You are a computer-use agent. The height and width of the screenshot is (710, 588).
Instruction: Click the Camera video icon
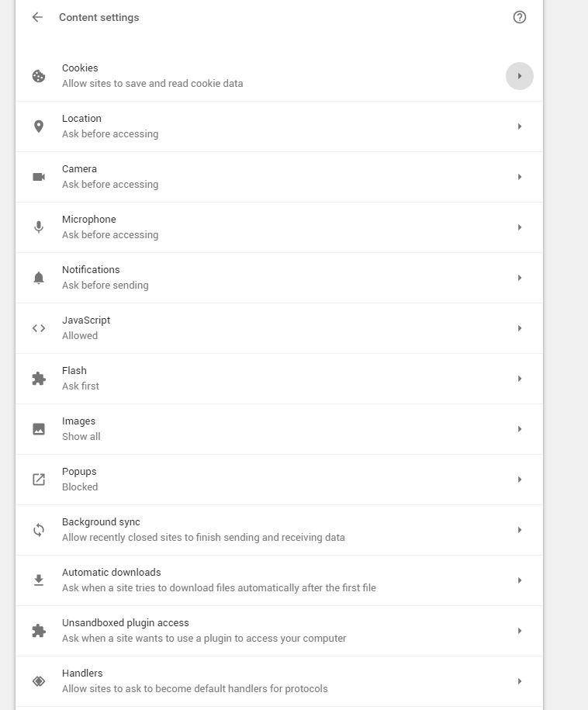[x=39, y=177]
